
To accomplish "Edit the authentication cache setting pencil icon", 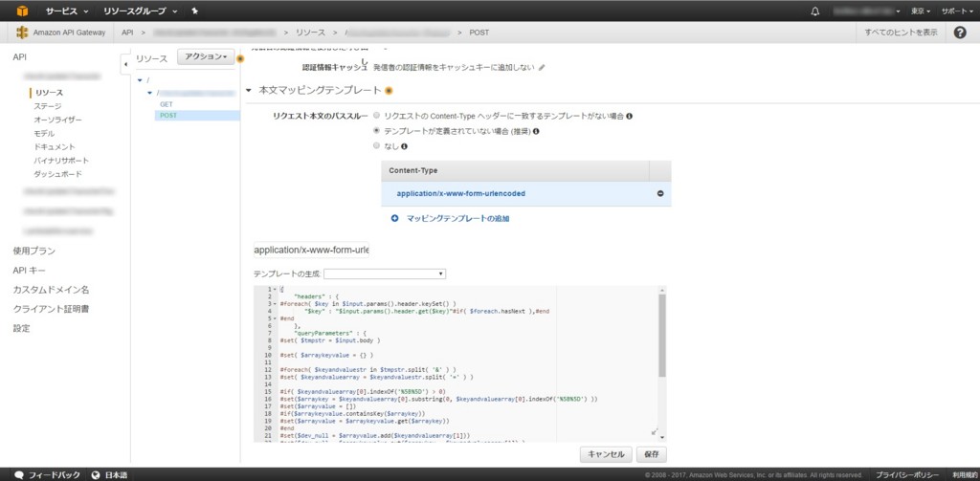I will (542, 68).
